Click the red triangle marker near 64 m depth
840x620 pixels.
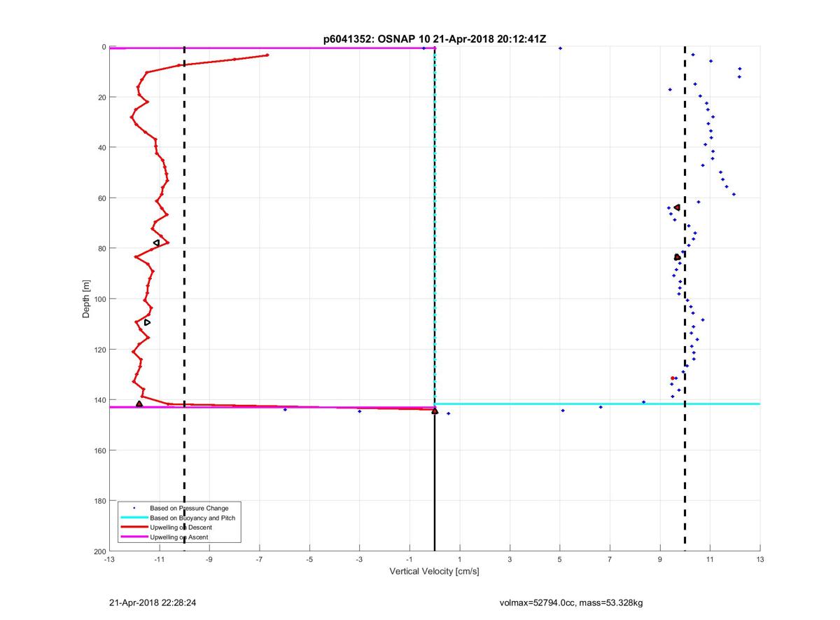pos(677,207)
